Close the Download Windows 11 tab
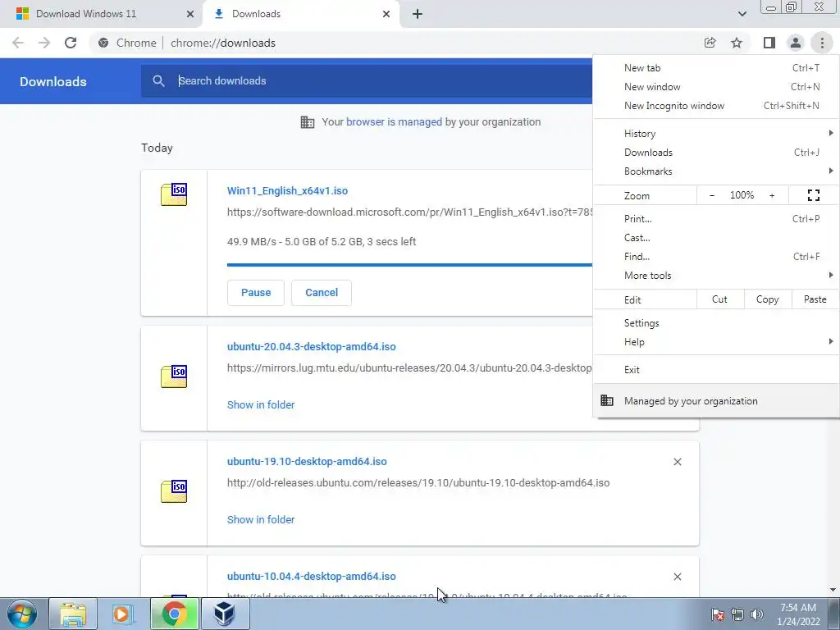This screenshot has width=840, height=630. point(189,14)
